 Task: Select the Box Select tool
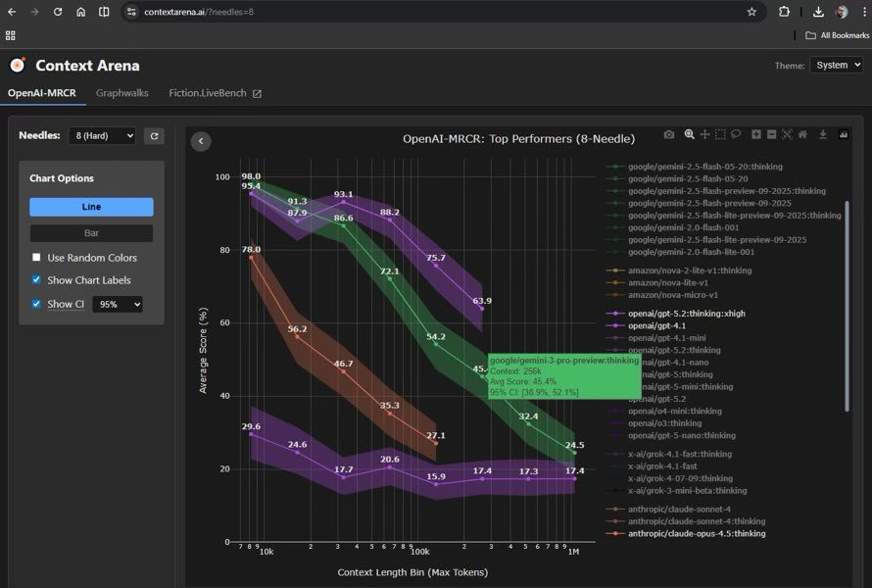(x=720, y=134)
